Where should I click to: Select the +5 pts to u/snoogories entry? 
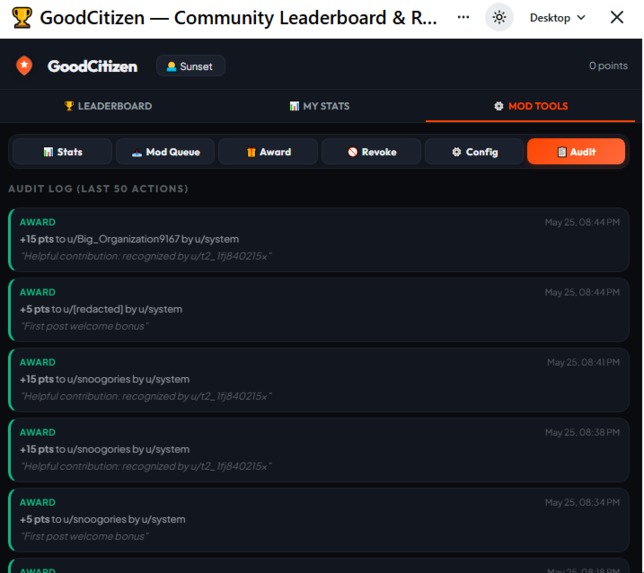(x=319, y=520)
